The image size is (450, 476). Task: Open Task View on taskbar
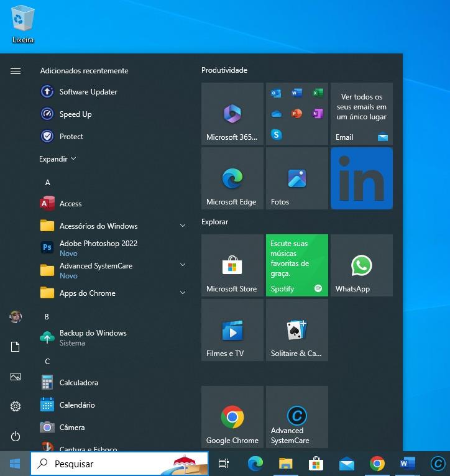(224, 464)
